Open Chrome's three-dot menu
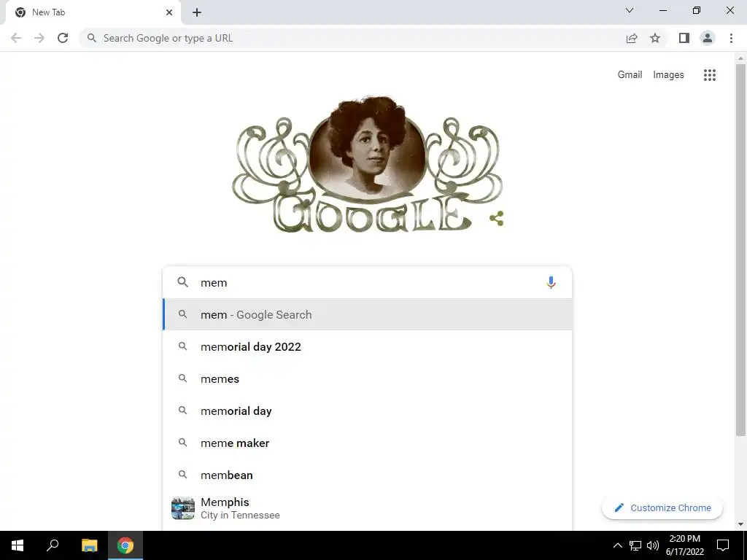747x560 pixels. point(731,38)
